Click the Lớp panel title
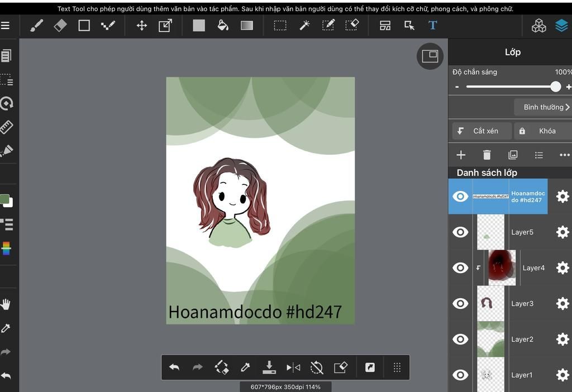 click(x=513, y=52)
